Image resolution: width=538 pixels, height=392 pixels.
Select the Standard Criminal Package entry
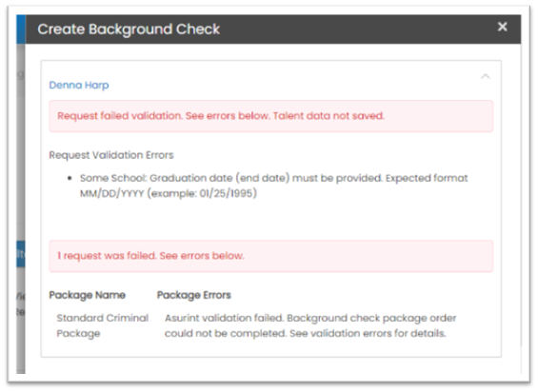point(102,325)
